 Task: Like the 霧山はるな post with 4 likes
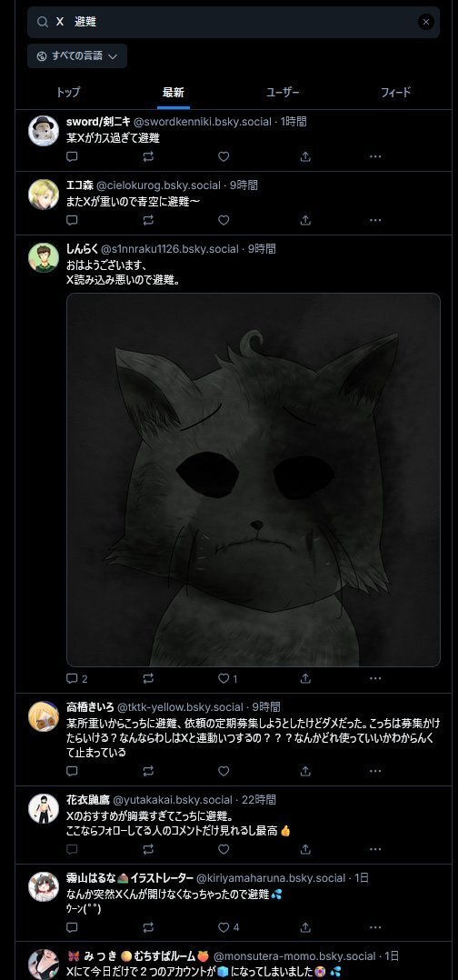[228, 927]
